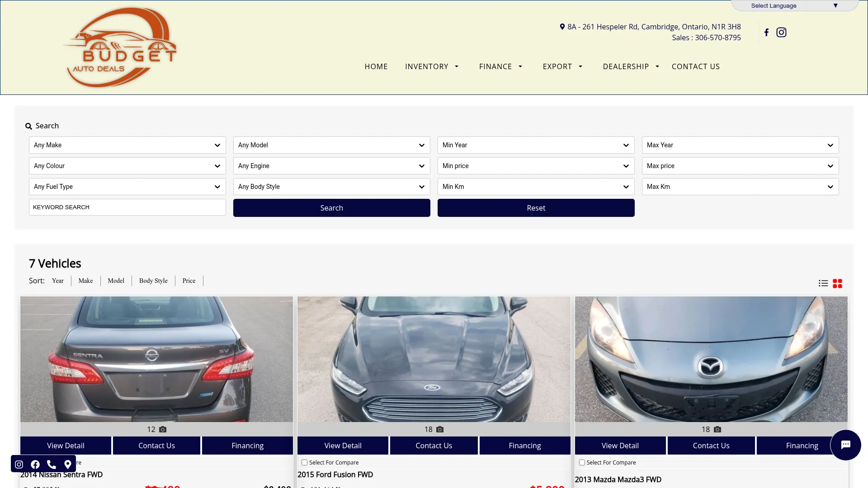Tap phone call icon in floating bar
The image size is (868, 488).
click(52, 464)
